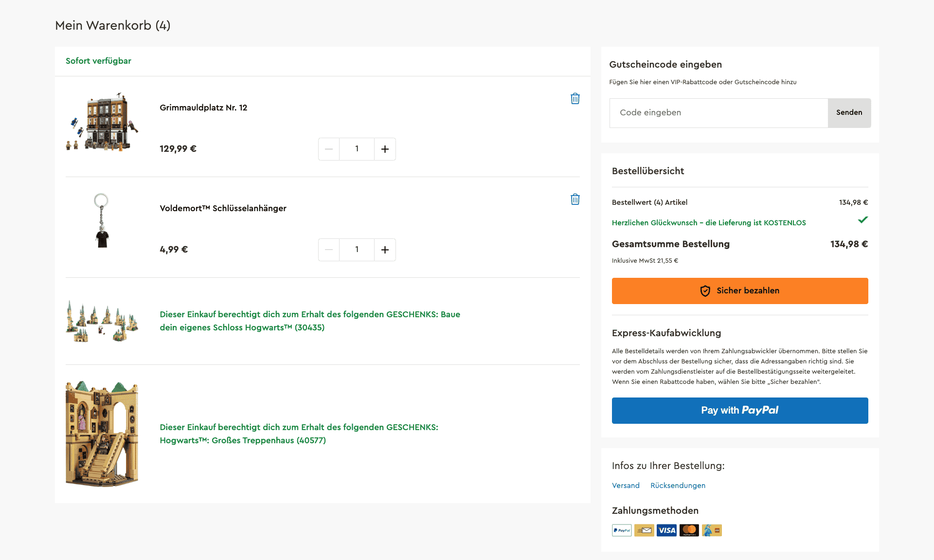Click the 4,99 € price
Image resolution: width=934 pixels, height=560 pixels.
click(x=174, y=250)
